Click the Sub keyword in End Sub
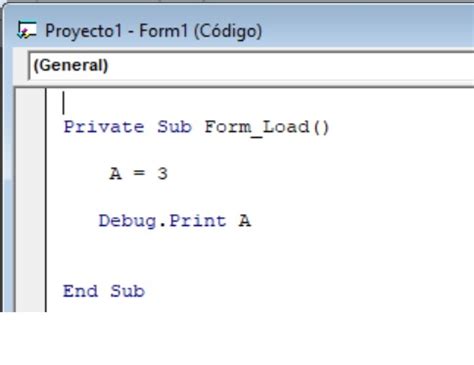The image size is (474, 365). coord(127,291)
